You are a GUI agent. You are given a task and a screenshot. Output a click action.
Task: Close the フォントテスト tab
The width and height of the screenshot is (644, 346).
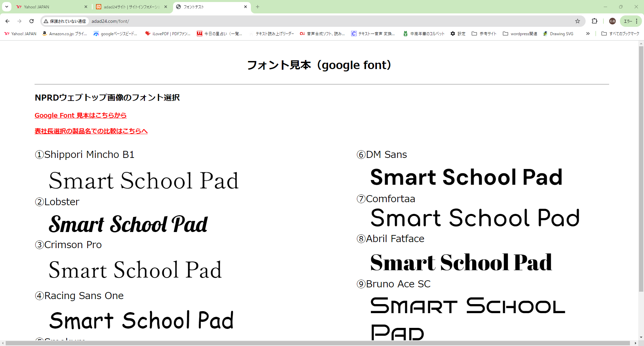246,7
